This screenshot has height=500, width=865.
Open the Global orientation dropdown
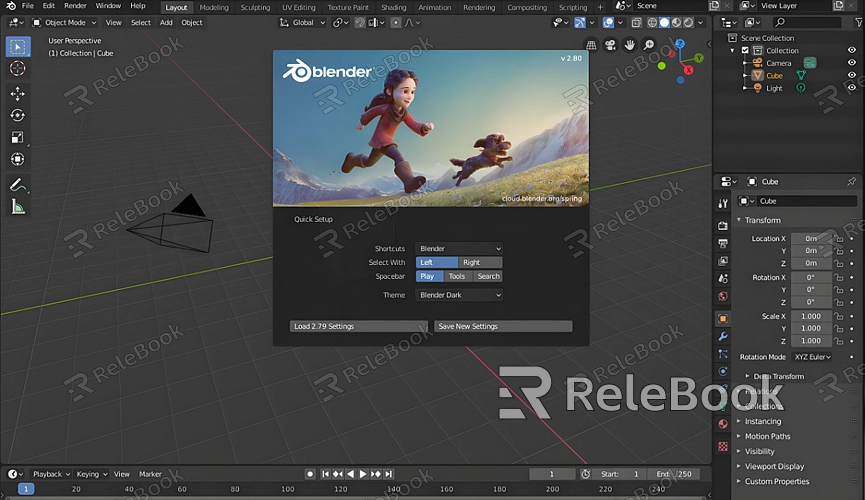pos(302,23)
